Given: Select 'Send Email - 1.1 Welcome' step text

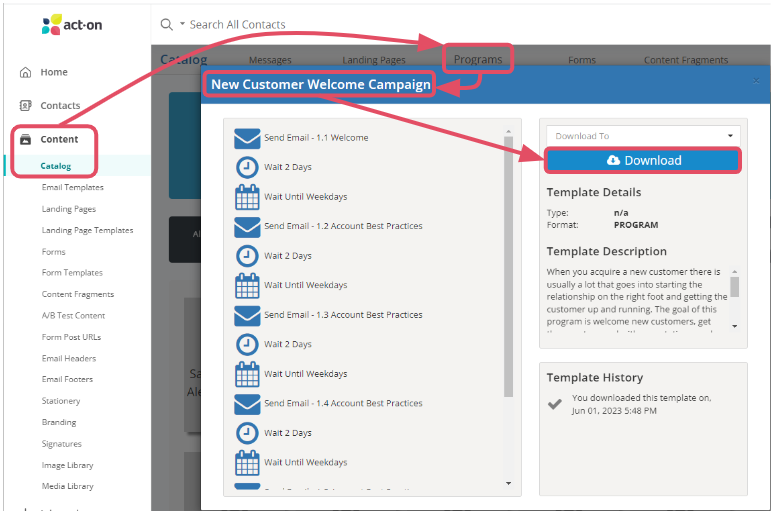Looking at the screenshot, I should click(316, 138).
